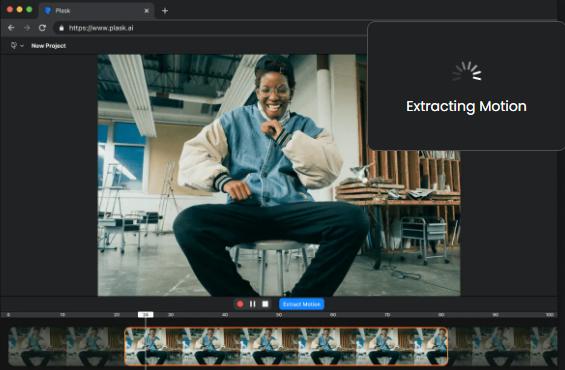
Task: Click the orange-outlined selected clip in the timeline
Action: pos(286,346)
